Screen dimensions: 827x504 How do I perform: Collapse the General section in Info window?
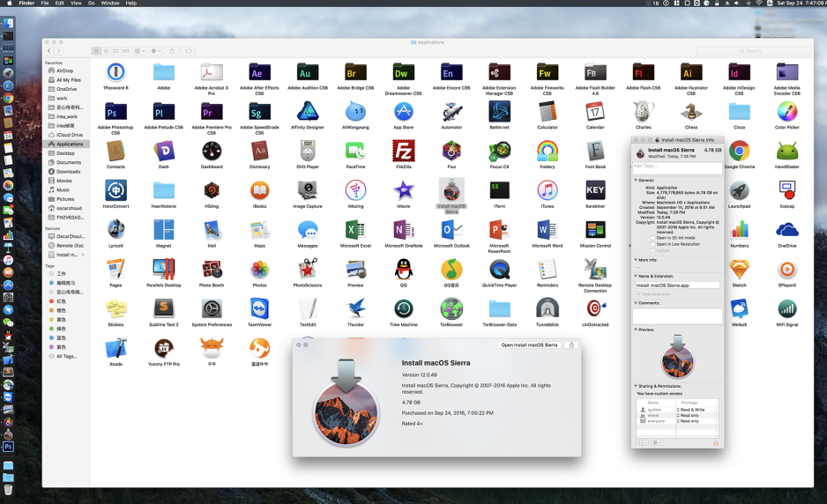click(635, 180)
